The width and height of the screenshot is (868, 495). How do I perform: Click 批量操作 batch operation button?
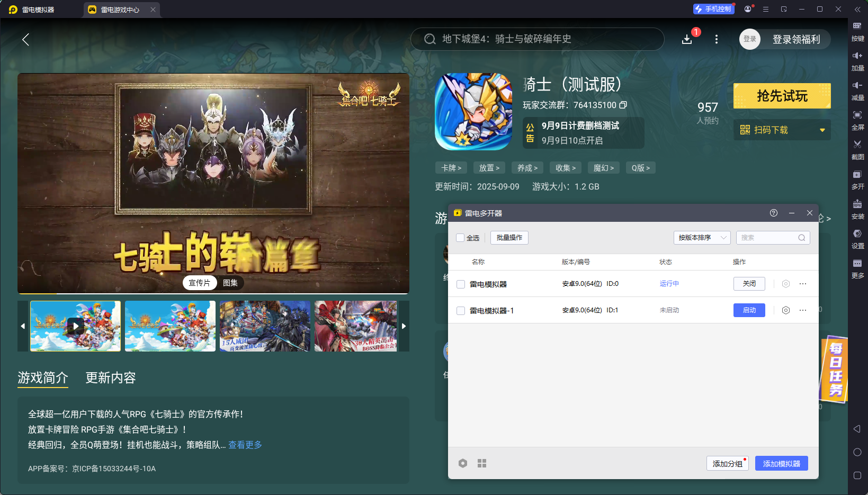509,238
